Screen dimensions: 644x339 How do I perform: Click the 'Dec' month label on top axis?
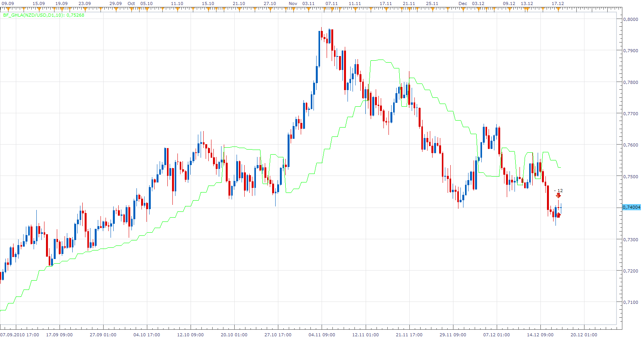pyautogui.click(x=463, y=3)
